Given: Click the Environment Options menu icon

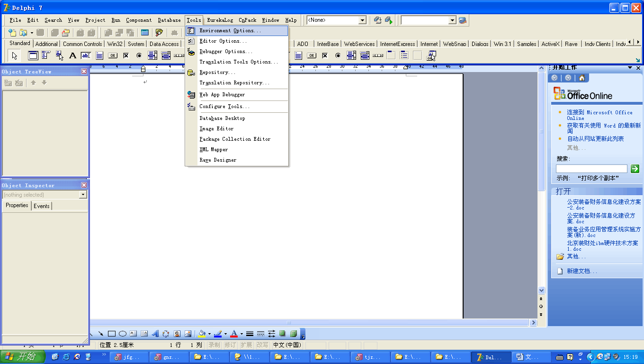Looking at the screenshot, I should click(191, 31).
